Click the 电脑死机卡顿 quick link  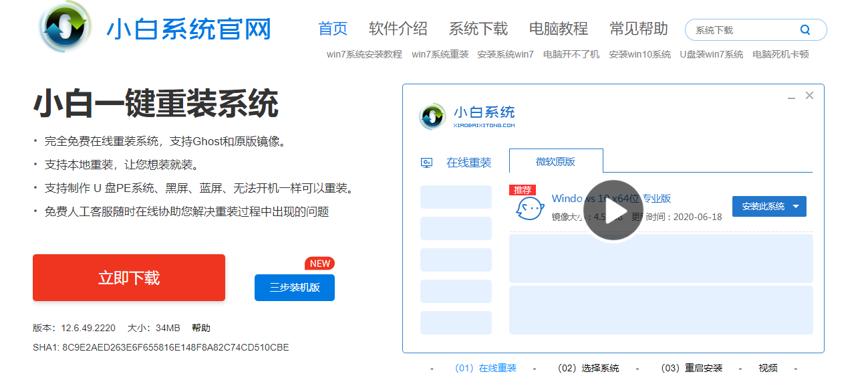pos(780,54)
